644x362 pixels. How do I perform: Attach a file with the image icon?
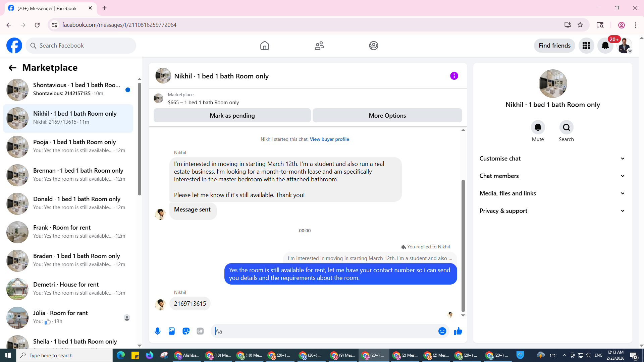tap(172, 331)
